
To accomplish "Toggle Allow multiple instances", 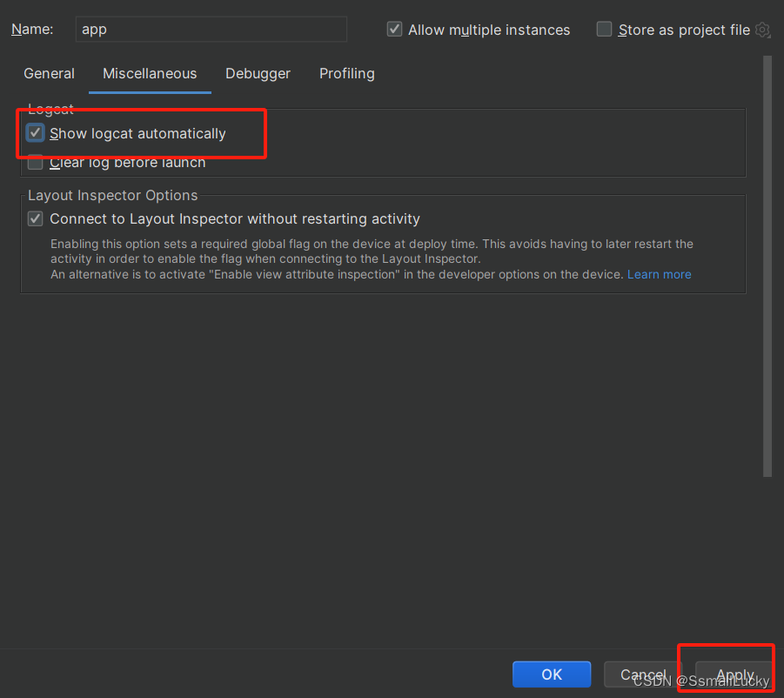I will (x=394, y=29).
